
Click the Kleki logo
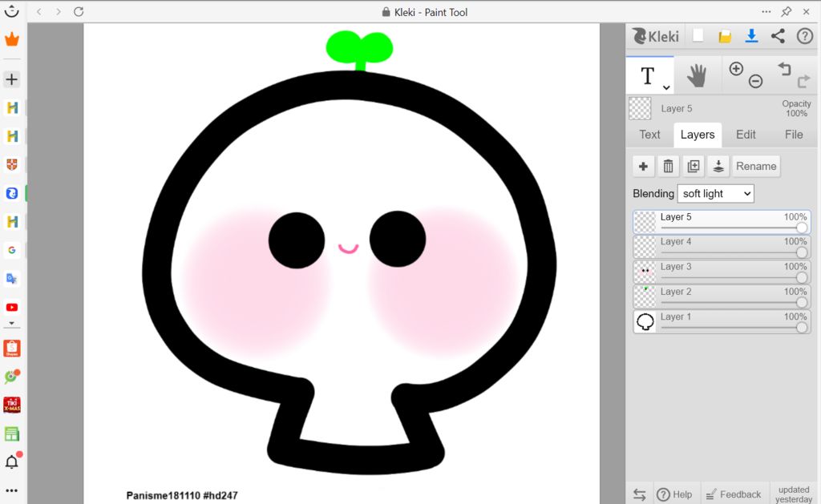(656, 36)
